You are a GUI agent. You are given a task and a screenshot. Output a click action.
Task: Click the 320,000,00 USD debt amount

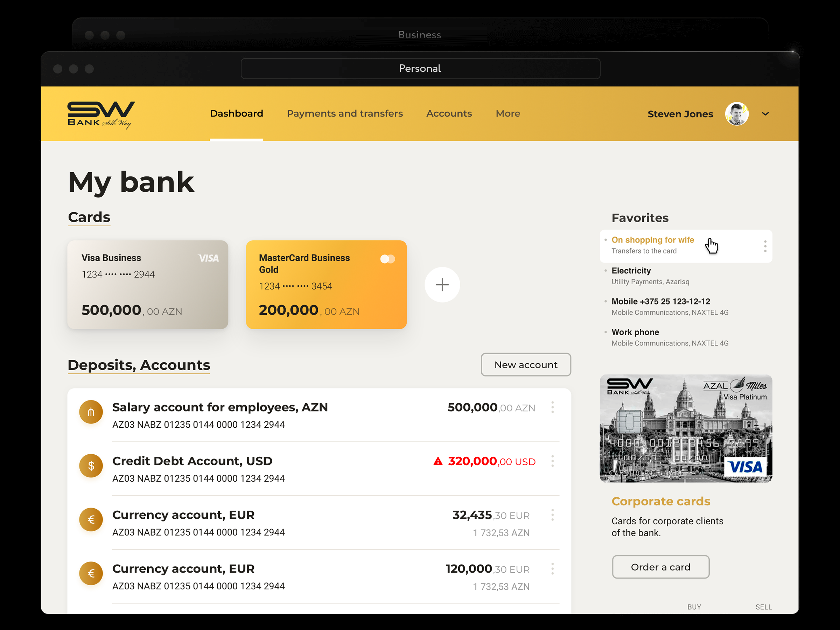pyautogui.click(x=492, y=461)
